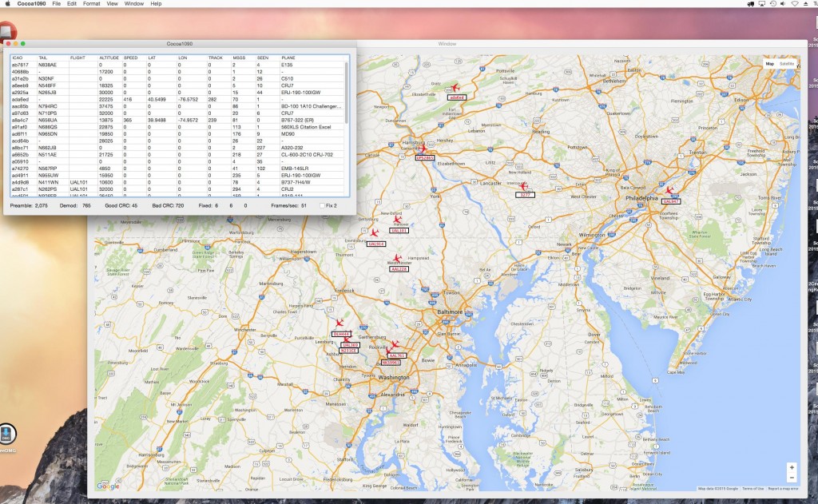Click the aircraft table's vertical scrollbar
Screen dimensions: 818x504
pos(347,93)
